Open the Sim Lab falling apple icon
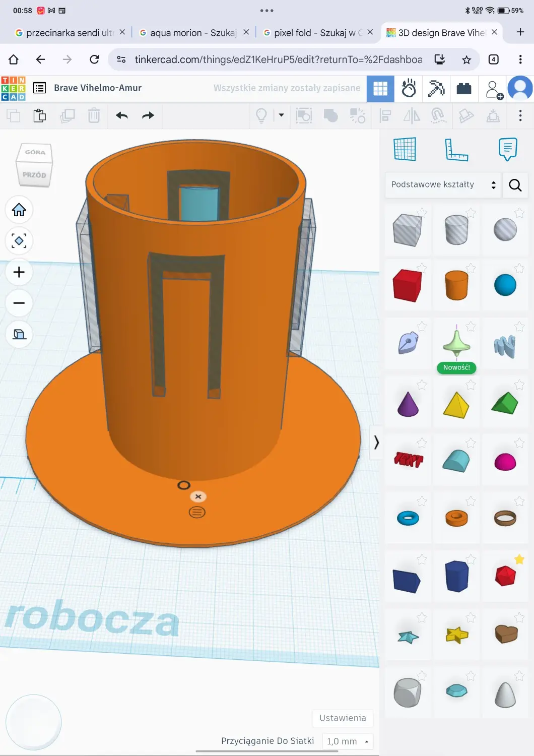This screenshot has height=756, width=534. pos(409,88)
